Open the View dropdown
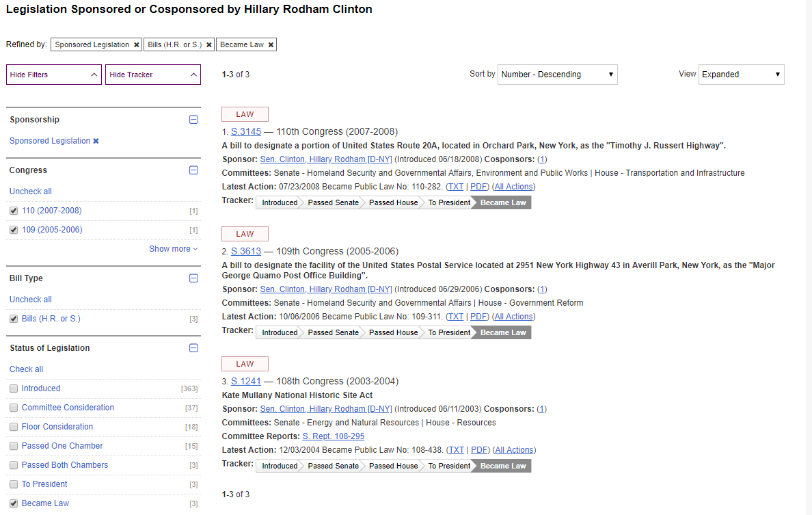Screen dimensions: 812x515 (x=741, y=75)
